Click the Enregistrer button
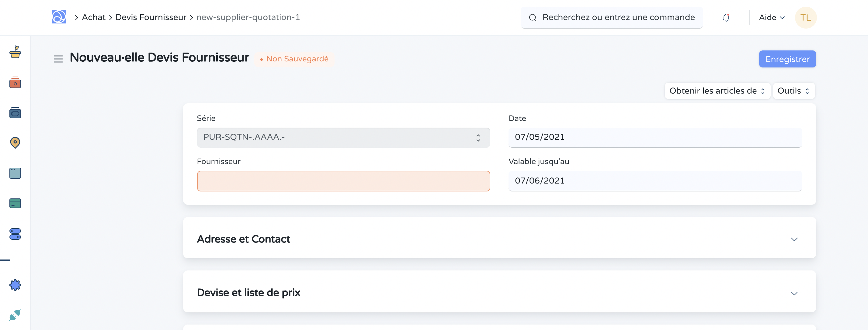 coord(787,59)
